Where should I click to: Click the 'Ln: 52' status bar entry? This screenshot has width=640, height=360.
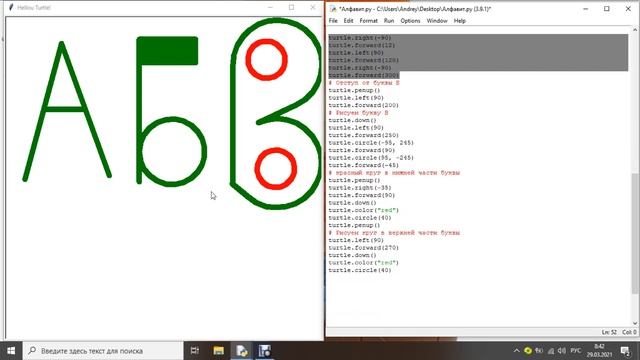609,332
